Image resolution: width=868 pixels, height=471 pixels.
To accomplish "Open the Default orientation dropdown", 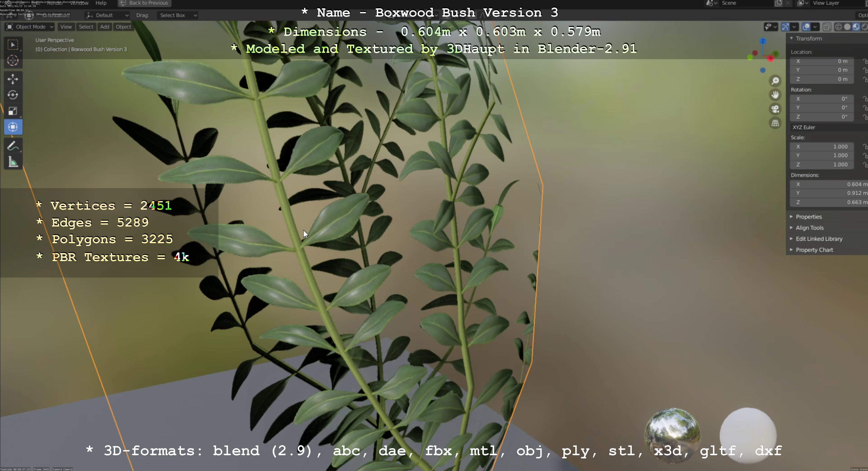I will (x=107, y=15).
